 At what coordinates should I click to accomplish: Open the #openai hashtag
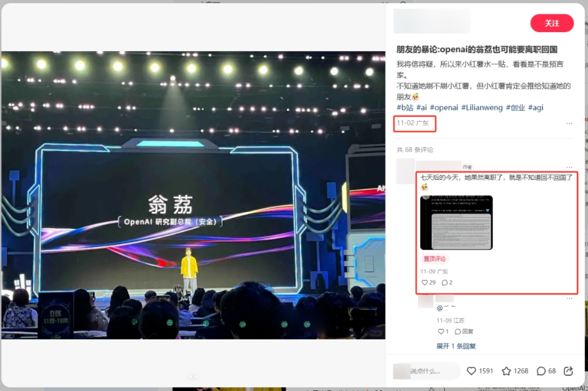[444, 108]
